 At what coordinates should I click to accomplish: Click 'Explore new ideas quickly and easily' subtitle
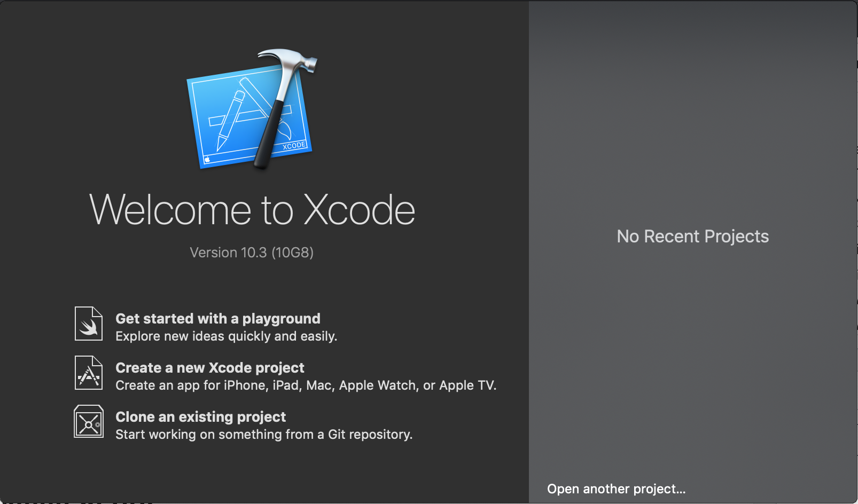226,336
